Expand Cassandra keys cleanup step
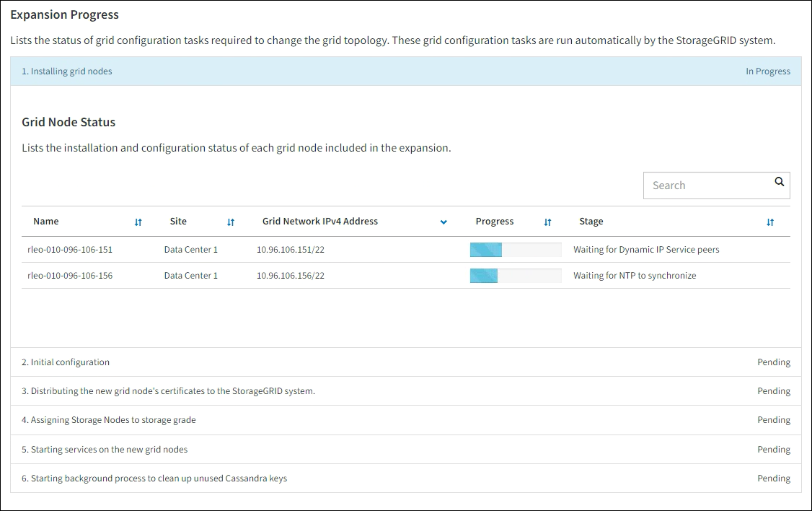Viewport: 812px width, 511px height. click(159, 479)
